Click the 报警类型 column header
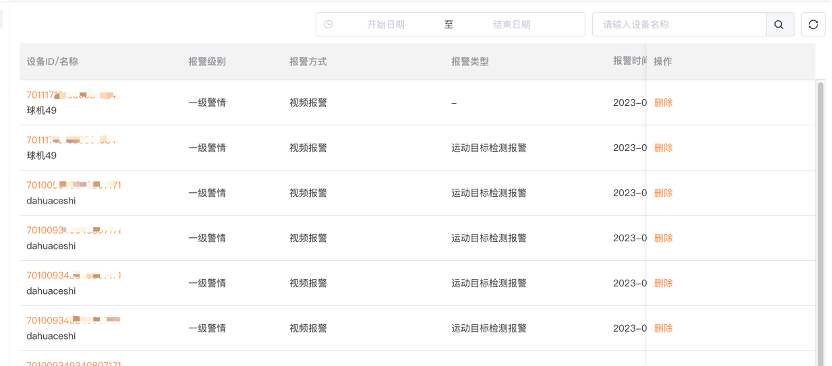Viewport: 832px width, 366px height. (470, 62)
